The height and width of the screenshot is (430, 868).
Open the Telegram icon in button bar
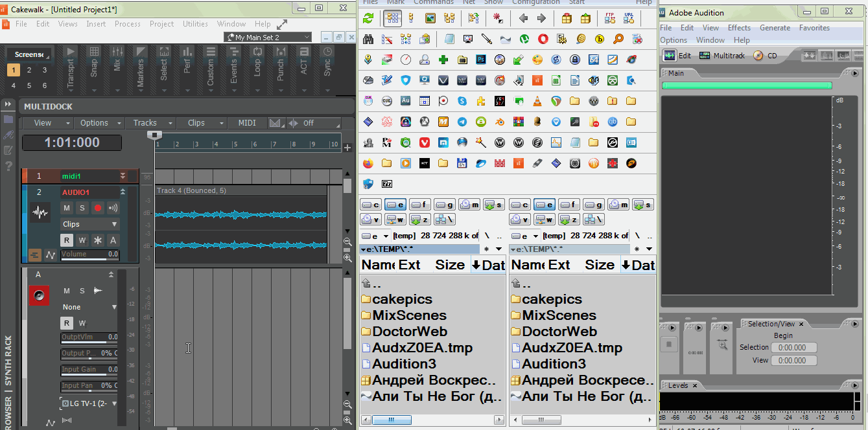[462, 122]
